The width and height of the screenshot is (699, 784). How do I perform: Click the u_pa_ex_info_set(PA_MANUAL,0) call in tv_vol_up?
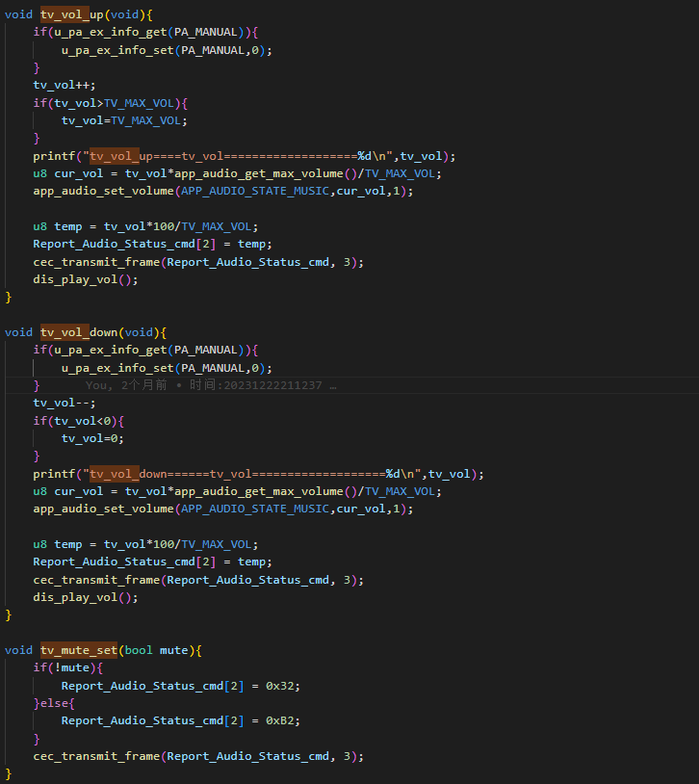pyautogui.click(x=167, y=50)
